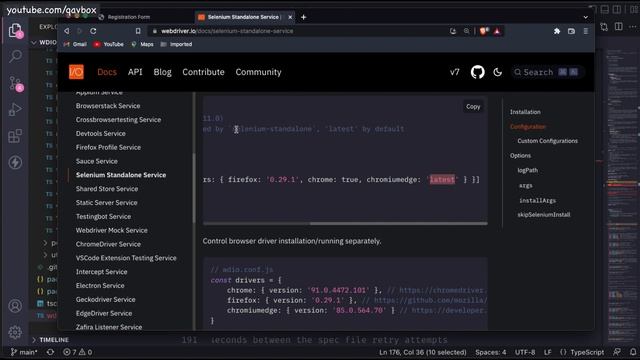Open the browser wallet icon

(571, 31)
